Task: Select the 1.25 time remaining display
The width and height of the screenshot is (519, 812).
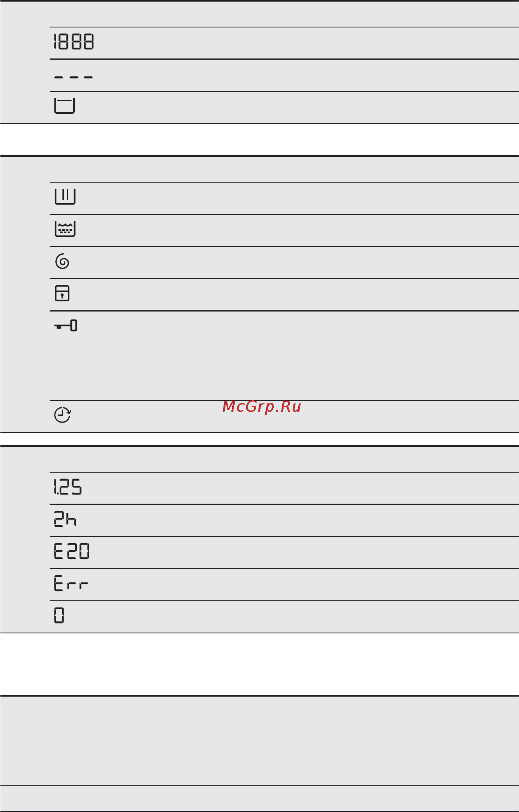Action: [x=68, y=487]
